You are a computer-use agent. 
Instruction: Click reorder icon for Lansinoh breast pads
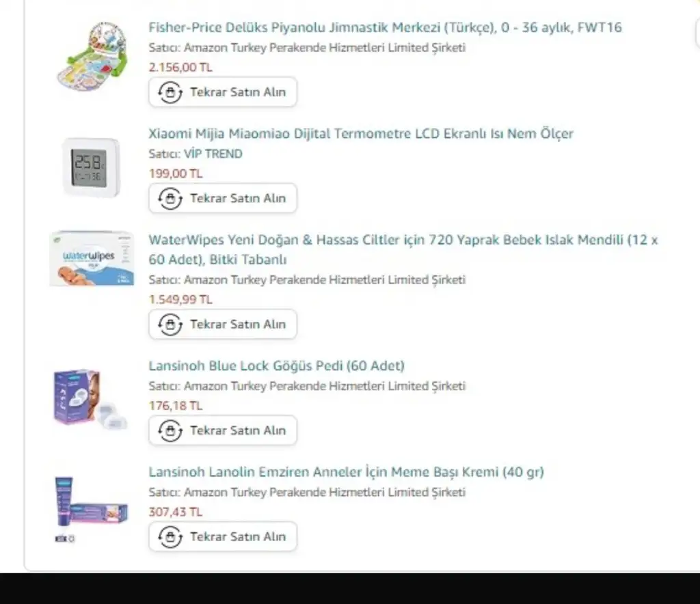[x=170, y=430]
